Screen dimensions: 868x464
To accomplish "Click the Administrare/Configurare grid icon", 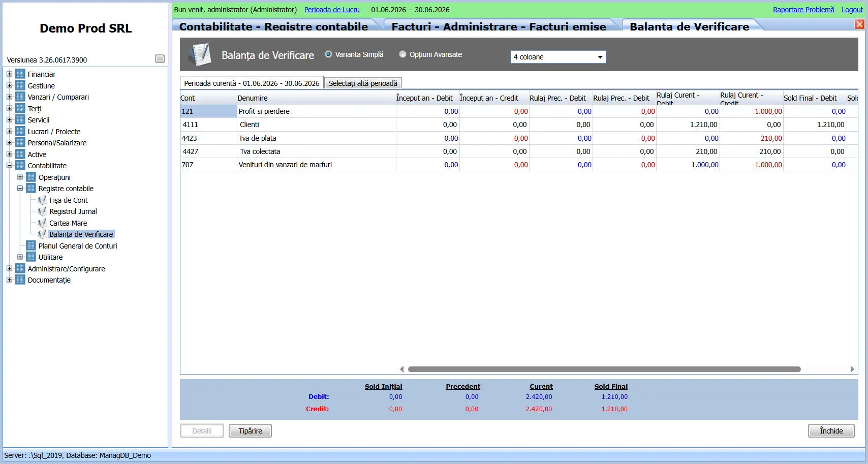I will point(20,268).
